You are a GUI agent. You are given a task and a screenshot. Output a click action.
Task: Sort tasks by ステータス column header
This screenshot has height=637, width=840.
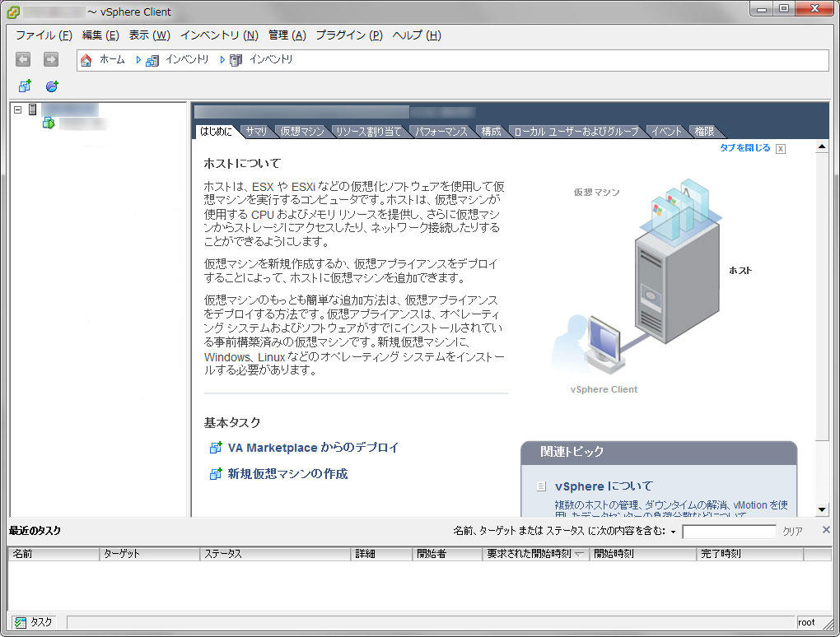275,554
